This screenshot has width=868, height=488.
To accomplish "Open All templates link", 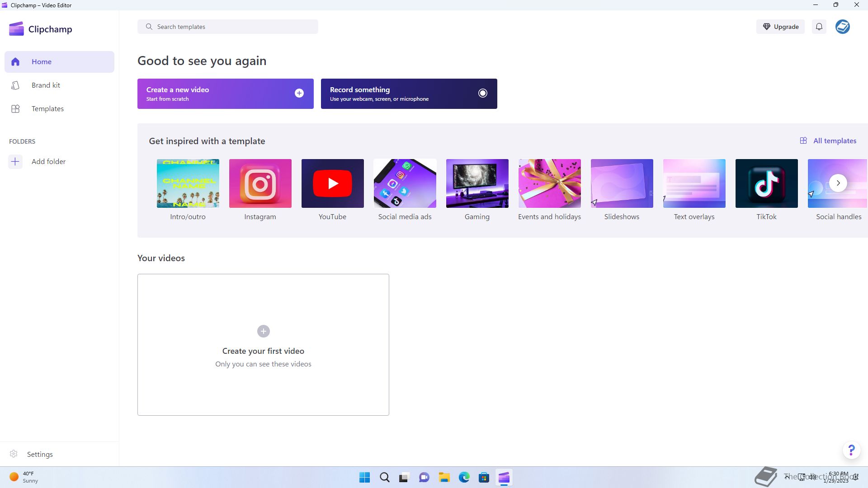I will (x=828, y=141).
